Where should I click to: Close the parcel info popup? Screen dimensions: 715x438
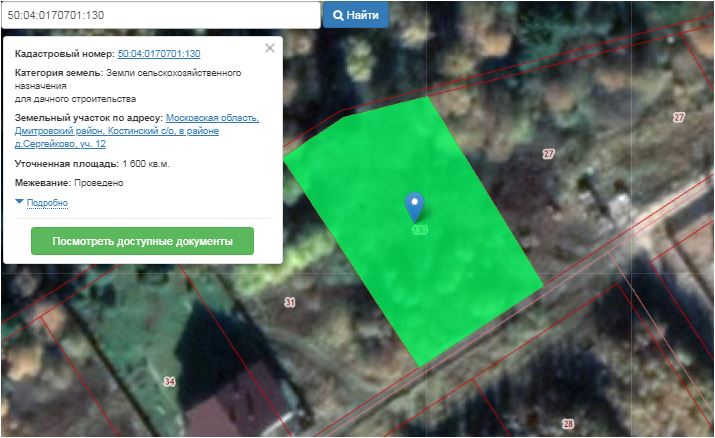[x=269, y=47]
